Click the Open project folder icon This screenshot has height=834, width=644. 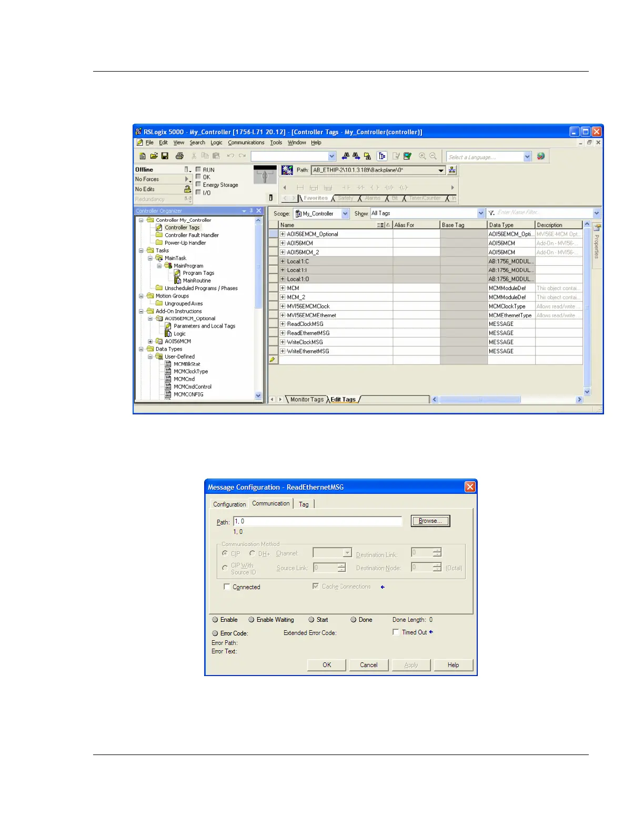tap(154, 156)
